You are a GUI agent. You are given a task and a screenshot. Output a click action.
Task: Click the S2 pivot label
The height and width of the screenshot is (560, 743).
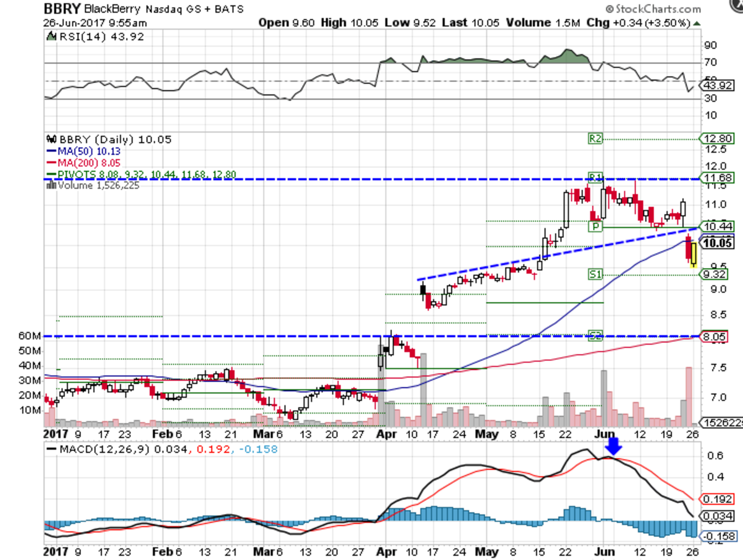(595, 335)
